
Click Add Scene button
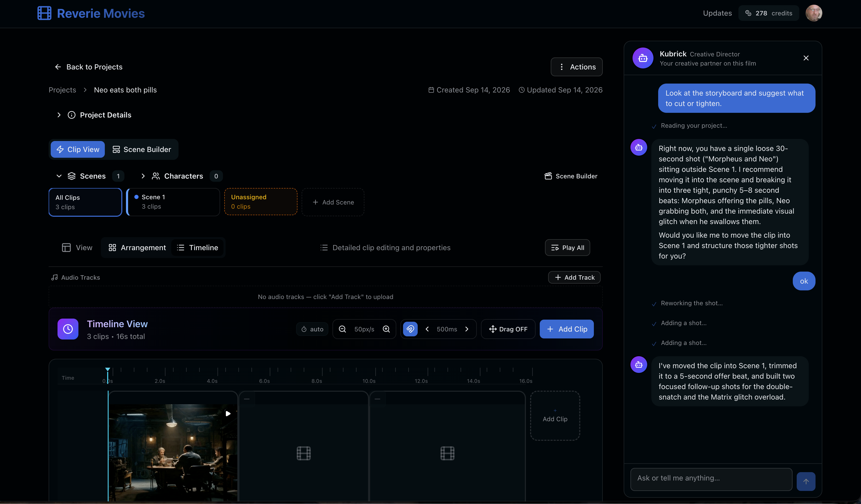[x=333, y=202]
